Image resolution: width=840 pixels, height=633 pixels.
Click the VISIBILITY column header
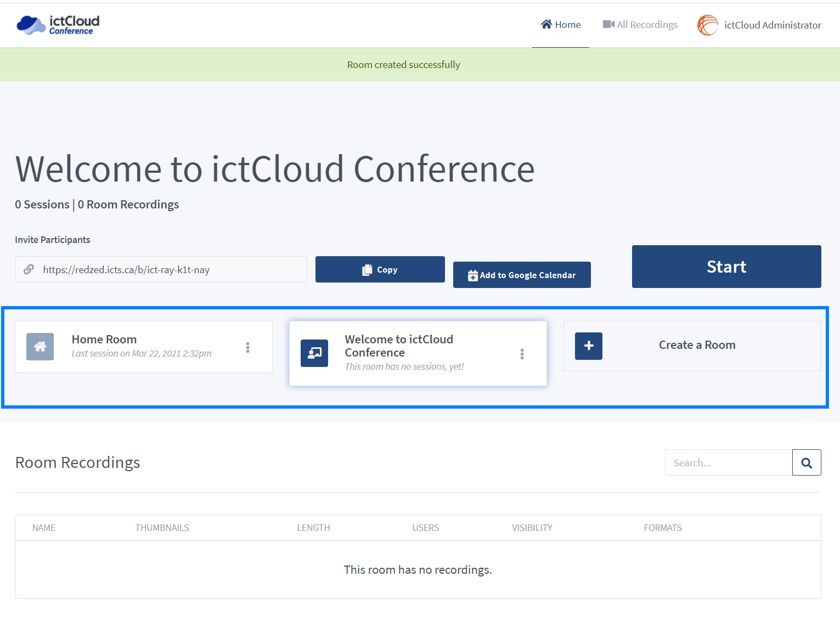(x=532, y=528)
